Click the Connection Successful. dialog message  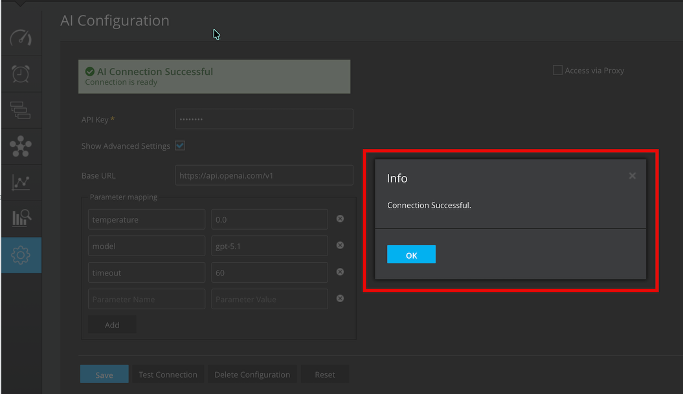click(429, 205)
